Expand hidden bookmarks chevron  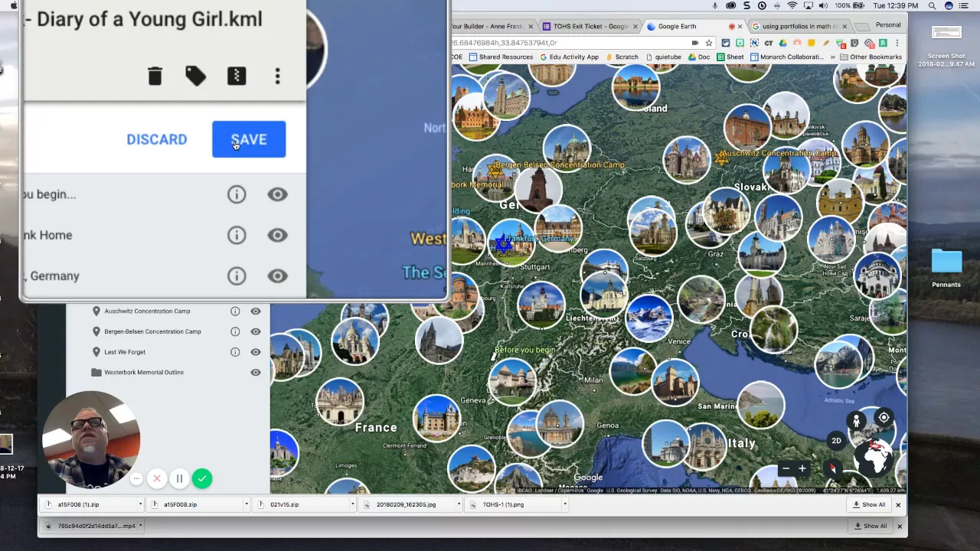coord(833,57)
